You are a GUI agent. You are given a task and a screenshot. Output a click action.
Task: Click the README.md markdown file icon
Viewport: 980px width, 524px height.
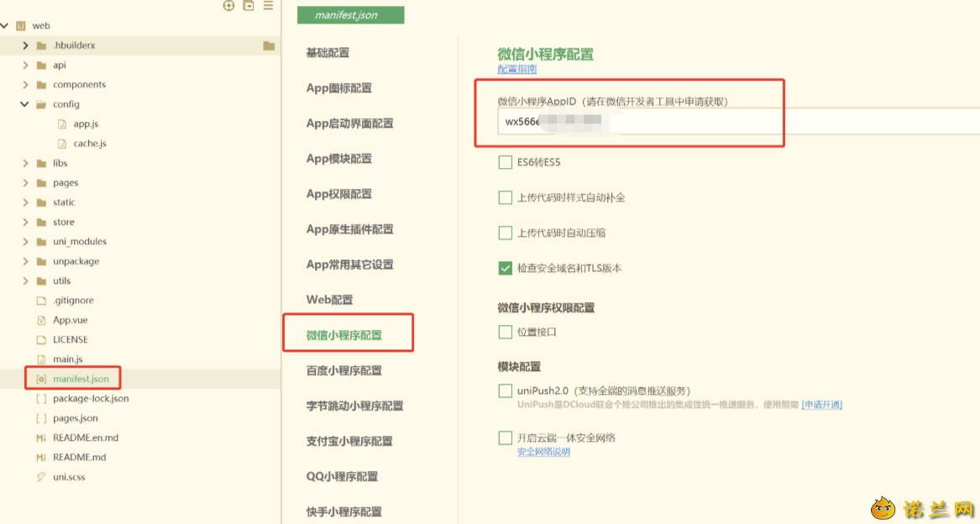point(41,458)
